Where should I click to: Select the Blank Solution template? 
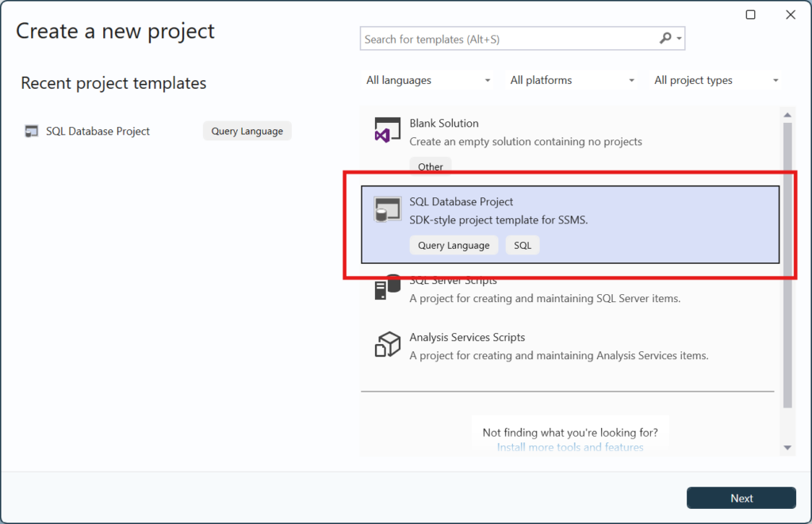pos(444,124)
